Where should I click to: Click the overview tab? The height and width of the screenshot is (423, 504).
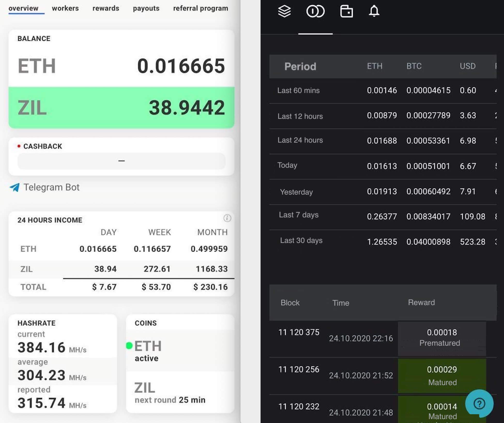pyautogui.click(x=24, y=7)
